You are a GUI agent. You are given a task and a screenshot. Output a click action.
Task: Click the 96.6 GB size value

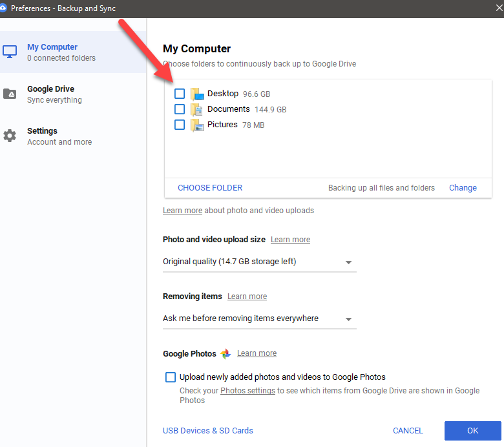257,94
